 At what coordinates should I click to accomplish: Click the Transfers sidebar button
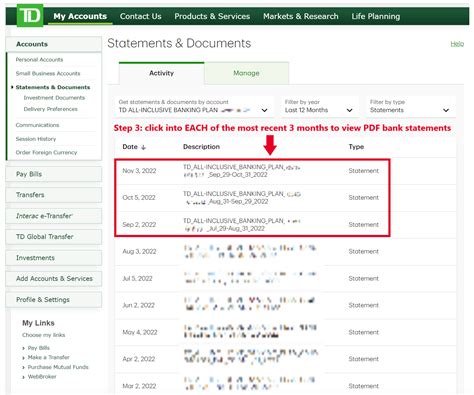point(54,195)
